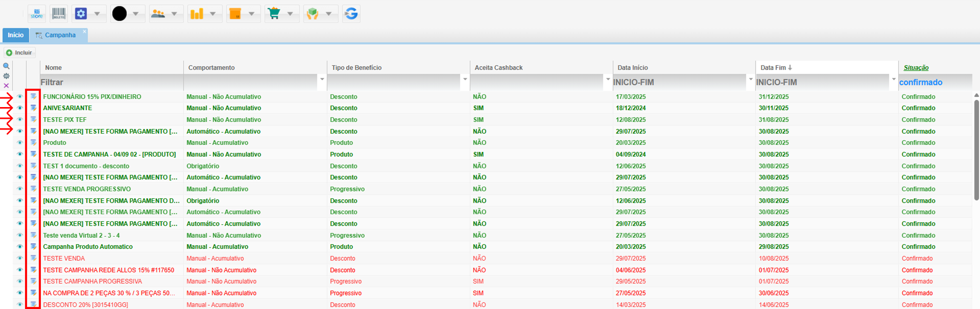Expand the Comportamento filter dropdown
Screen dimensions: 980x309
coord(322,80)
